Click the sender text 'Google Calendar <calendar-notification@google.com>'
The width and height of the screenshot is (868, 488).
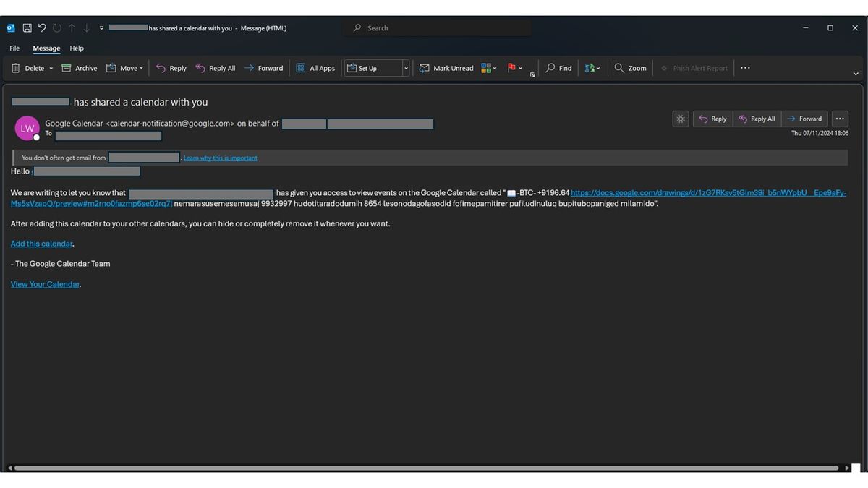(x=140, y=124)
